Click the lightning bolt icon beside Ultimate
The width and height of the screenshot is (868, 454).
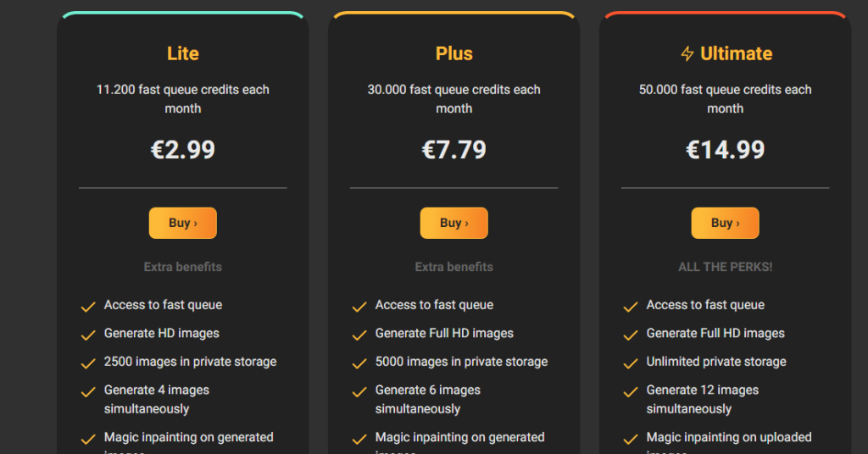[x=687, y=53]
